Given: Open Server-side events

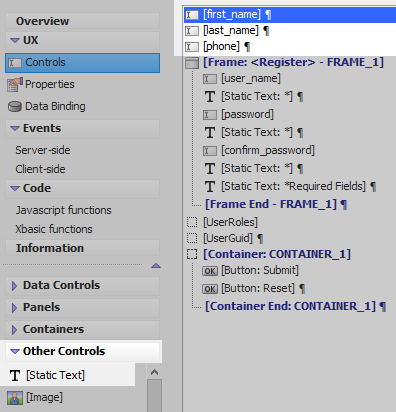Looking at the screenshot, I should point(43,150).
